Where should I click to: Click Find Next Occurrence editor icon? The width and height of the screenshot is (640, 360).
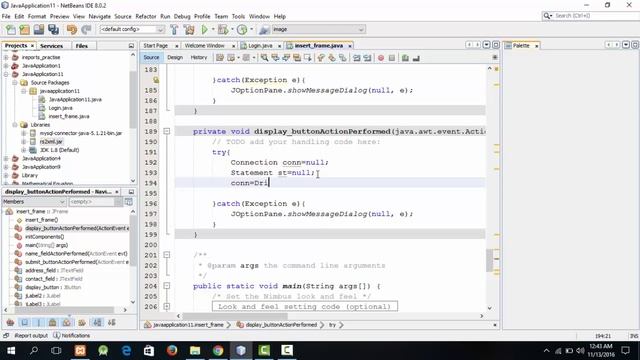(x=286, y=58)
